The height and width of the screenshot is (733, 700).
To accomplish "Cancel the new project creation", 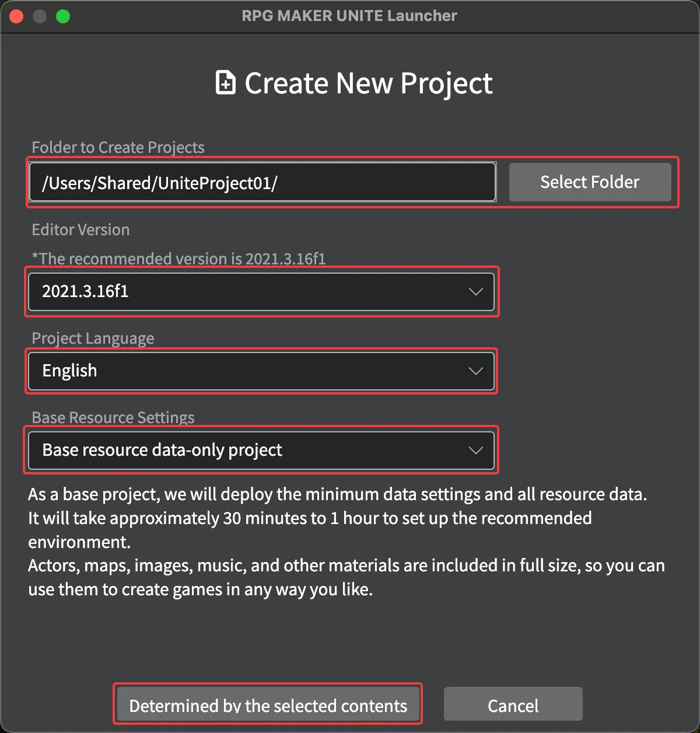I will 513,704.
